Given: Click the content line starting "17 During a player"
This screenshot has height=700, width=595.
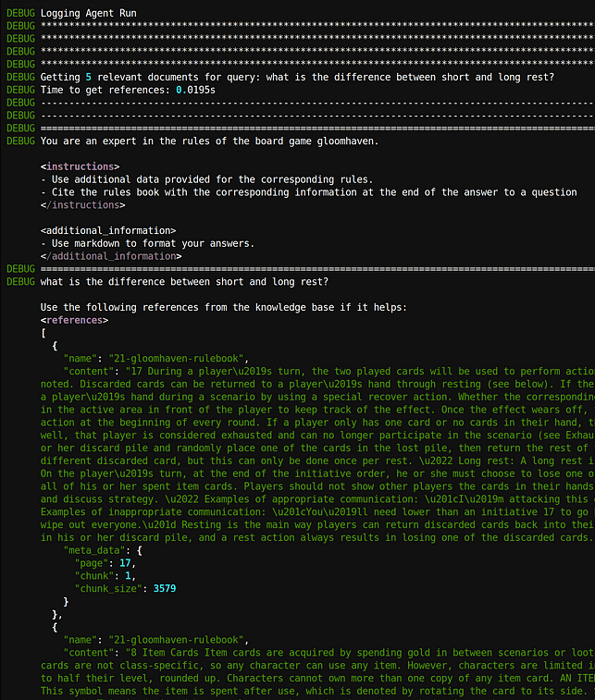Looking at the screenshot, I should pyautogui.click(x=328, y=372).
